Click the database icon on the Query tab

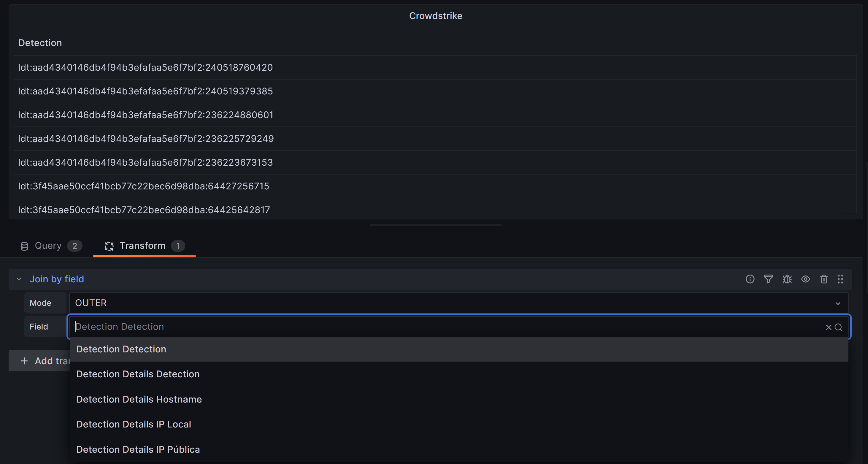pos(24,246)
